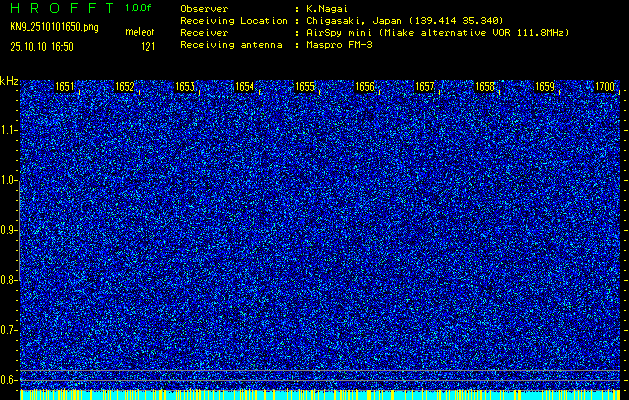Pick the 1657 time marker

point(425,87)
